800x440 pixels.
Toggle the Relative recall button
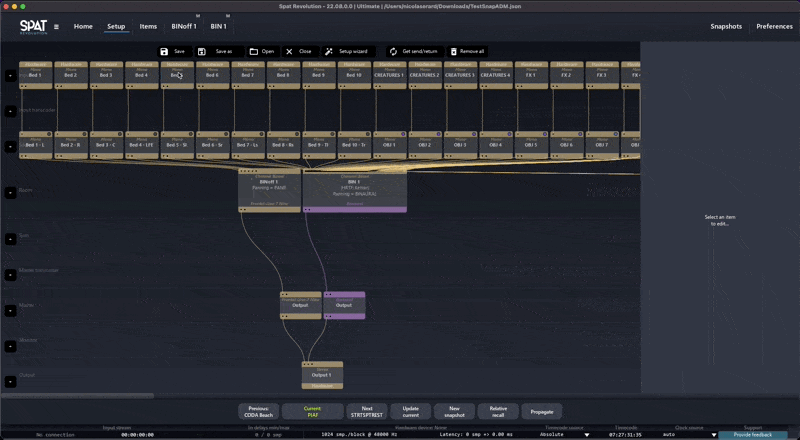pyautogui.click(x=498, y=411)
